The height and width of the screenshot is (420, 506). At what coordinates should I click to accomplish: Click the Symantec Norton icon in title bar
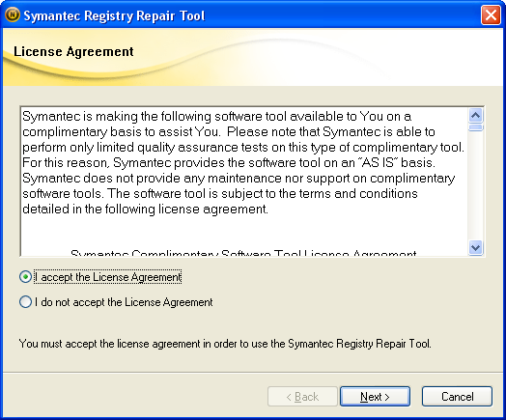point(13,14)
